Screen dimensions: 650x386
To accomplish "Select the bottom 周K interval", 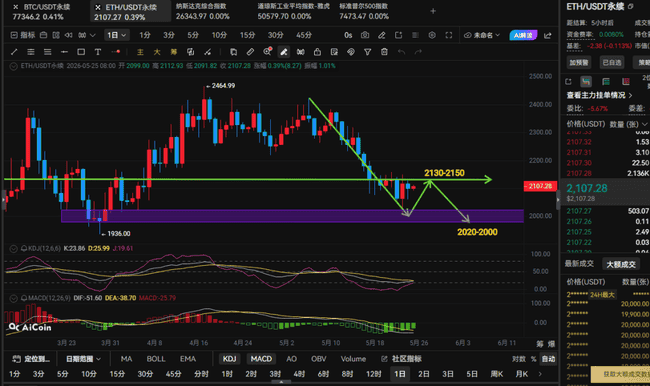I will (x=497, y=374).
